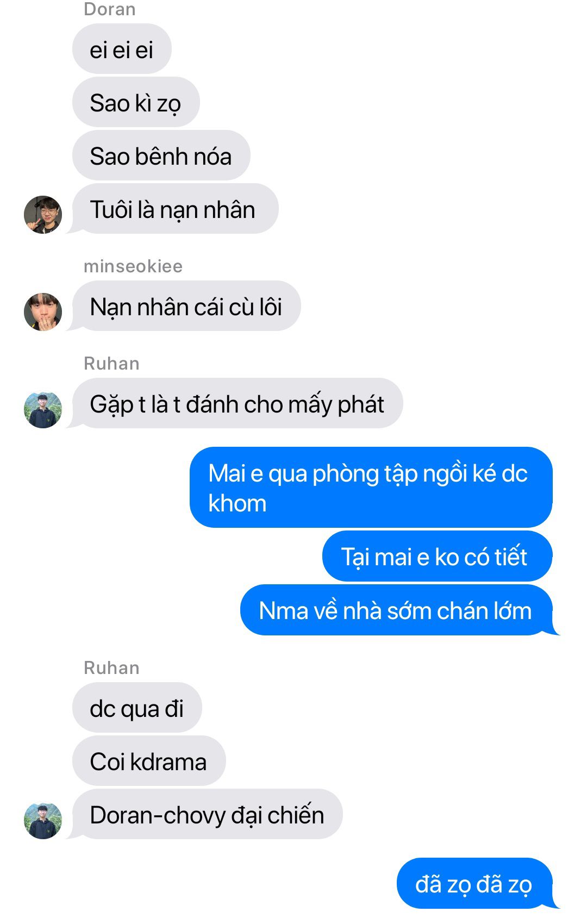Tap the 'Sao bênh nóa' bubble

161,155
